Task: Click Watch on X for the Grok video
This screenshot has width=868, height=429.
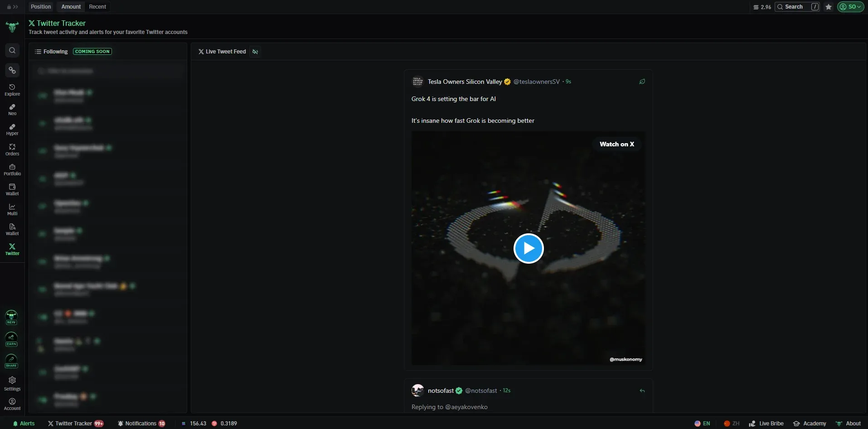Action: coord(616,144)
